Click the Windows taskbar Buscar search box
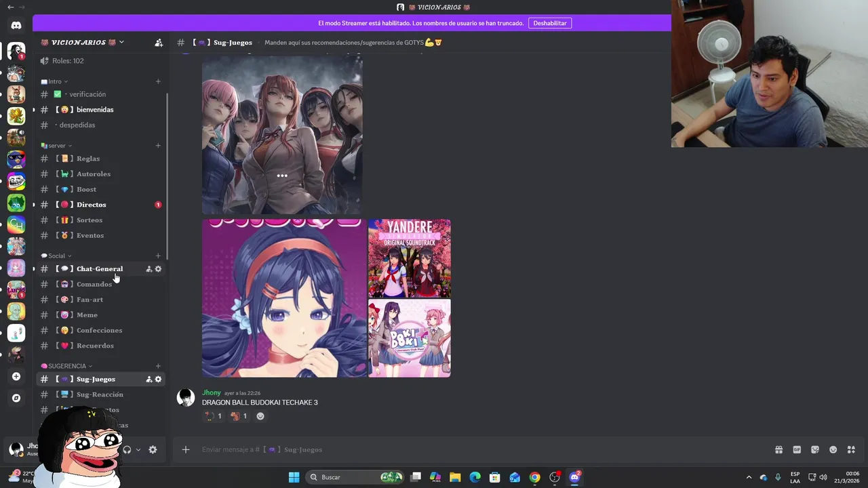868x488 pixels. tap(356, 477)
